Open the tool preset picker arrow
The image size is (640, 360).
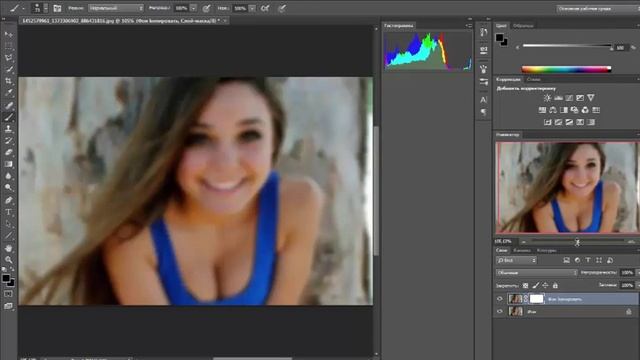point(23,8)
